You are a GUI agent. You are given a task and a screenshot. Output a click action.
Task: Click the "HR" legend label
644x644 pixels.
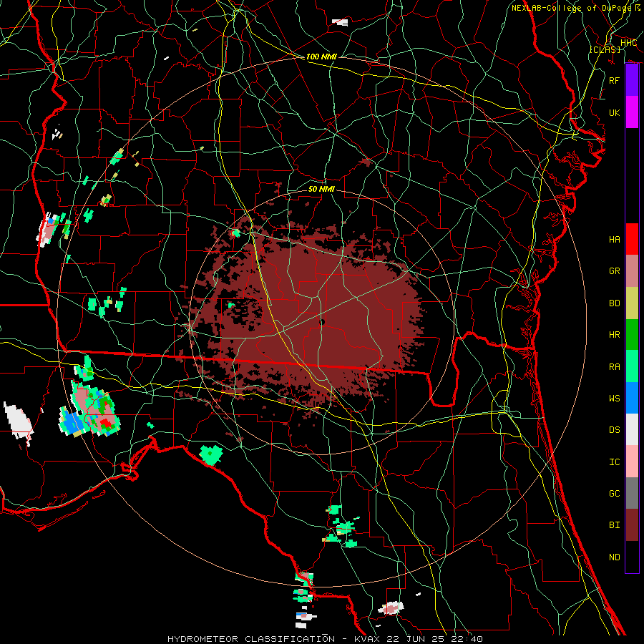615,335
